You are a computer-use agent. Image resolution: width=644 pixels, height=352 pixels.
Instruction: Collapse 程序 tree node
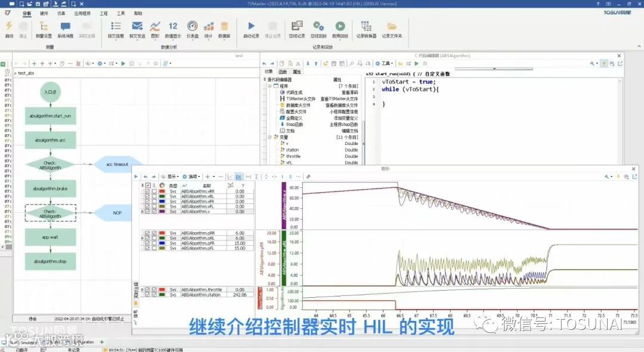pos(270,87)
